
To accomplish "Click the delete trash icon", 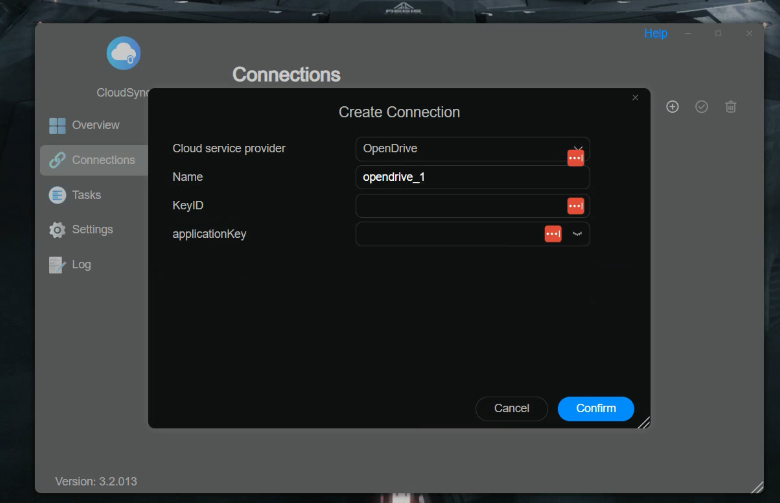I will [x=731, y=107].
